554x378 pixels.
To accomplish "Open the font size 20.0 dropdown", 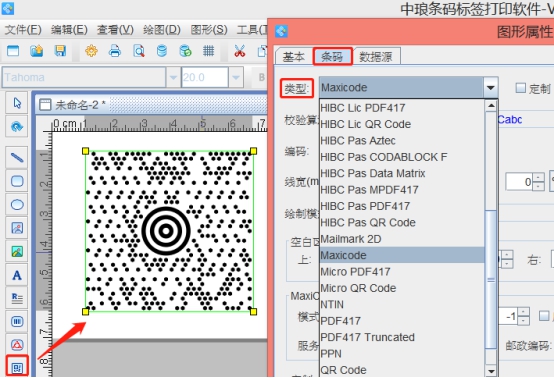I will (x=236, y=77).
